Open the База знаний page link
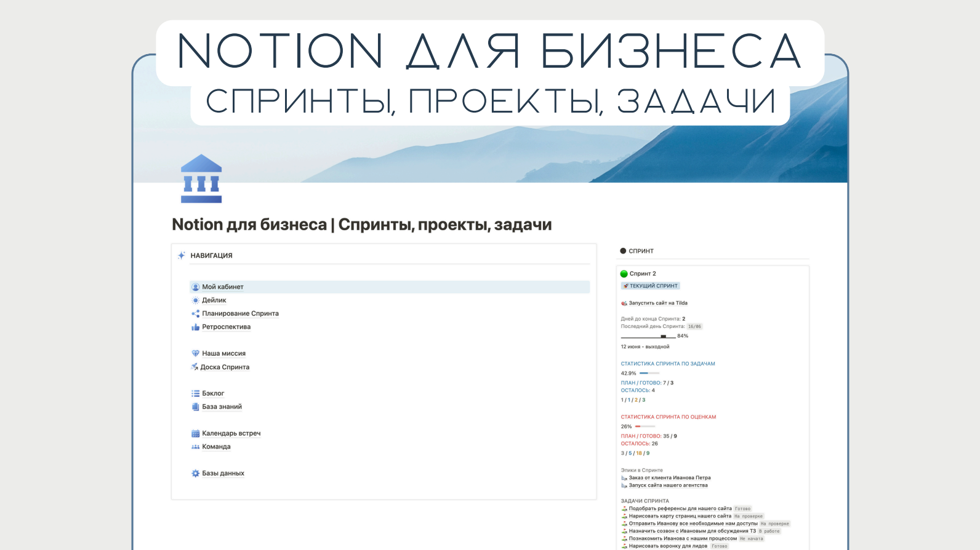This screenshot has width=980, height=550. [x=222, y=407]
